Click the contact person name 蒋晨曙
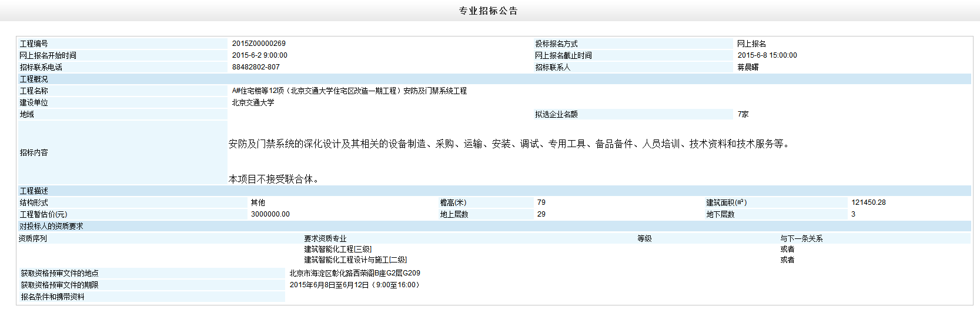Screen dimensions: 980x309 tap(748, 67)
